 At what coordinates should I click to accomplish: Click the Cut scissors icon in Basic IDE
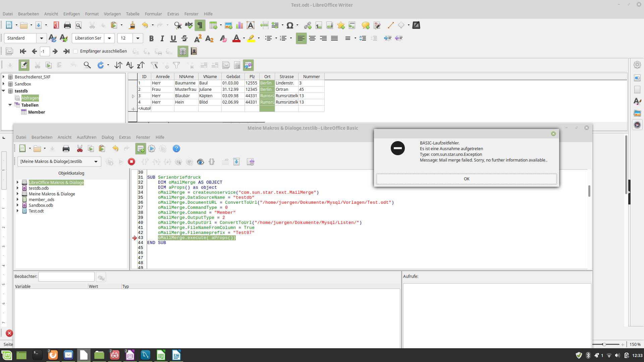tap(80, 148)
